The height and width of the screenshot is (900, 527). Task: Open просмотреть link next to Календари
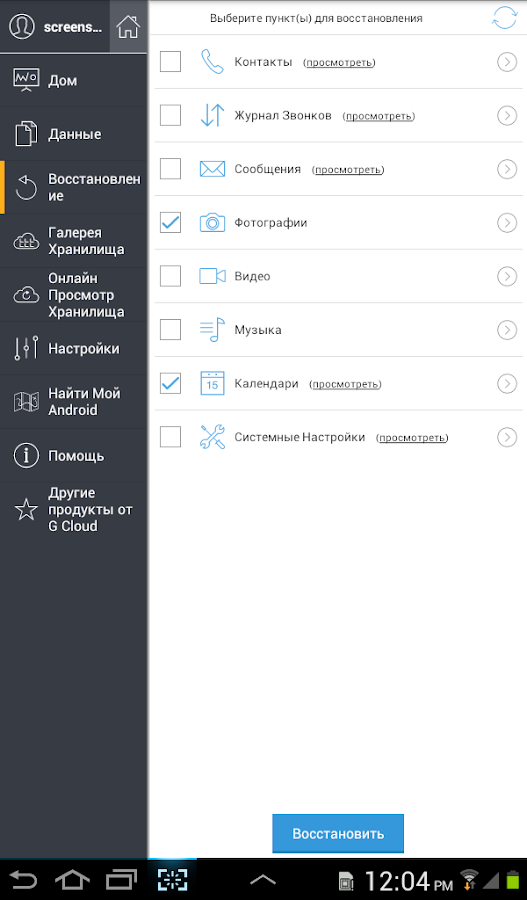click(x=345, y=384)
